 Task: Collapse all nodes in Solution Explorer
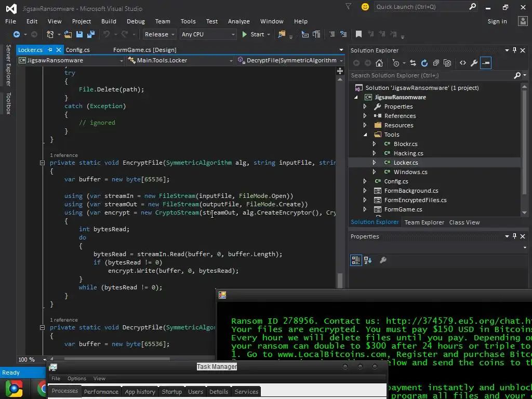coord(436,63)
